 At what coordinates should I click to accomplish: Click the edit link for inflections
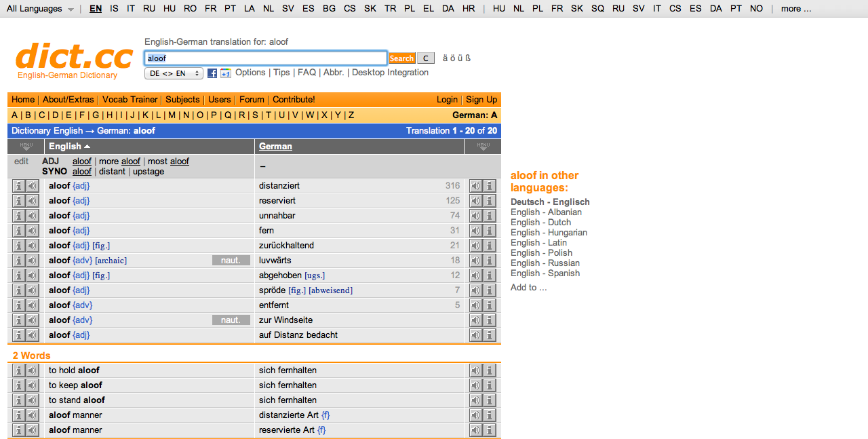(22, 161)
